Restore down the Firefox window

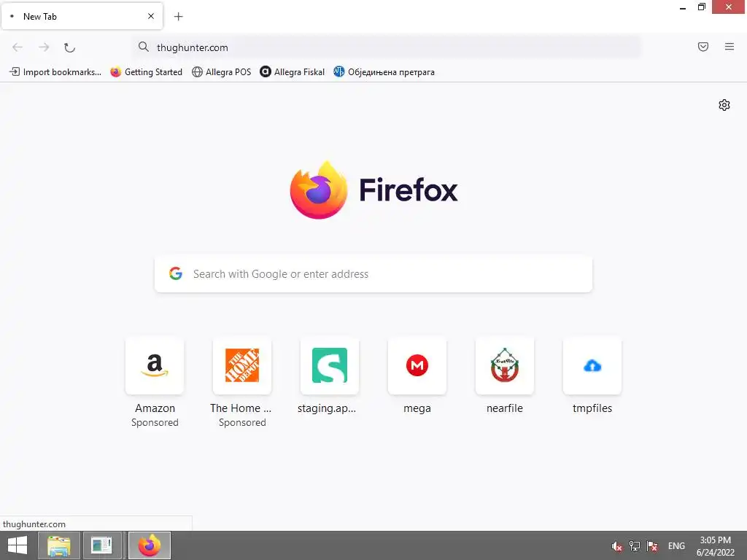(x=701, y=7)
